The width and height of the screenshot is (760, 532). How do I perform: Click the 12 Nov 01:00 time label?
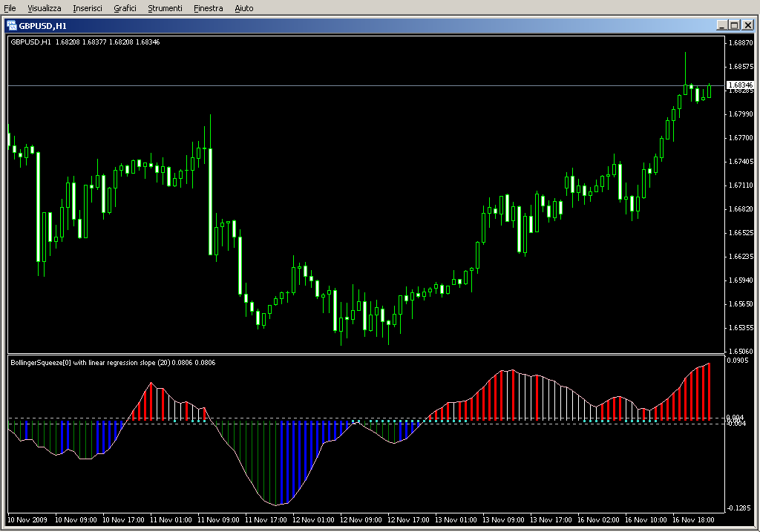point(313,520)
